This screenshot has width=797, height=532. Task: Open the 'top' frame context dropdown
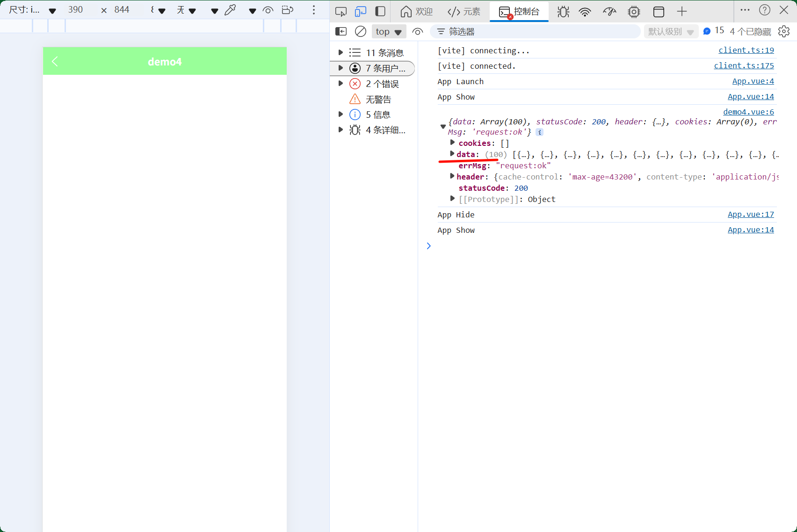click(x=388, y=31)
